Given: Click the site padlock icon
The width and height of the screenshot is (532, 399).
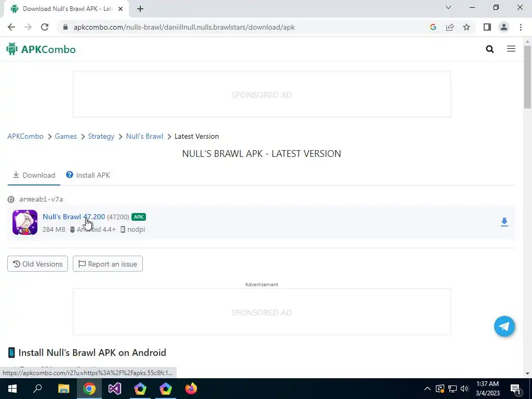Looking at the screenshot, I should [x=65, y=27].
